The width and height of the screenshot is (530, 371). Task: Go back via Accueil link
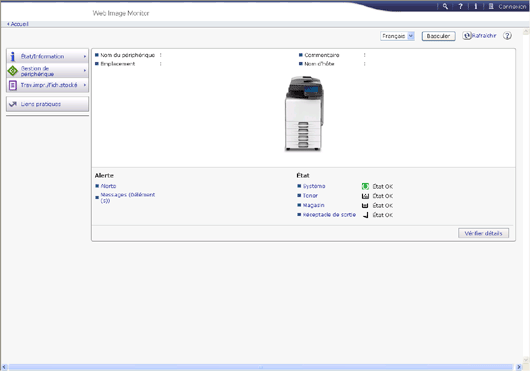18,24
